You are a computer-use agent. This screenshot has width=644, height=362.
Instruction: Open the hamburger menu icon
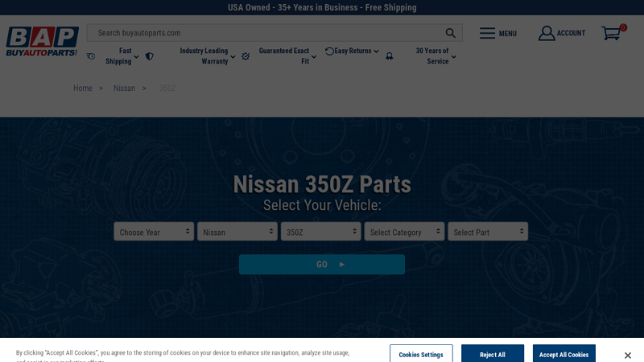click(x=487, y=33)
